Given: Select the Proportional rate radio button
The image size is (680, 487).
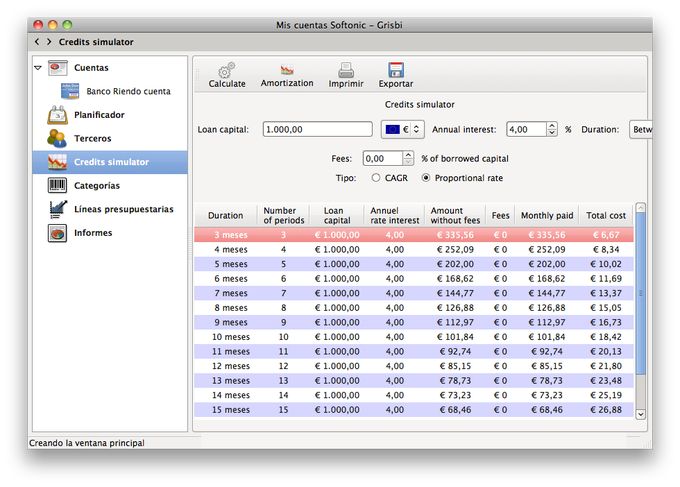Looking at the screenshot, I should (x=426, y=178).
